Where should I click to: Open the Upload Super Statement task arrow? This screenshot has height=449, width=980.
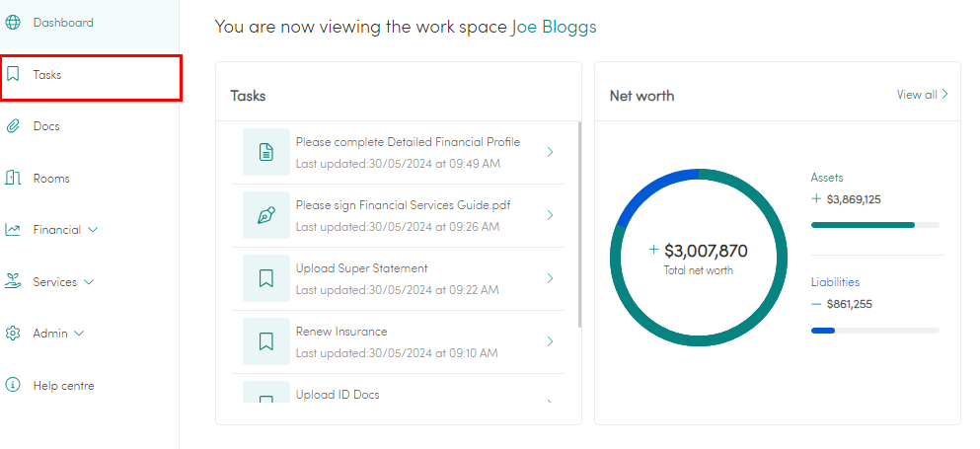coord(550,278)
